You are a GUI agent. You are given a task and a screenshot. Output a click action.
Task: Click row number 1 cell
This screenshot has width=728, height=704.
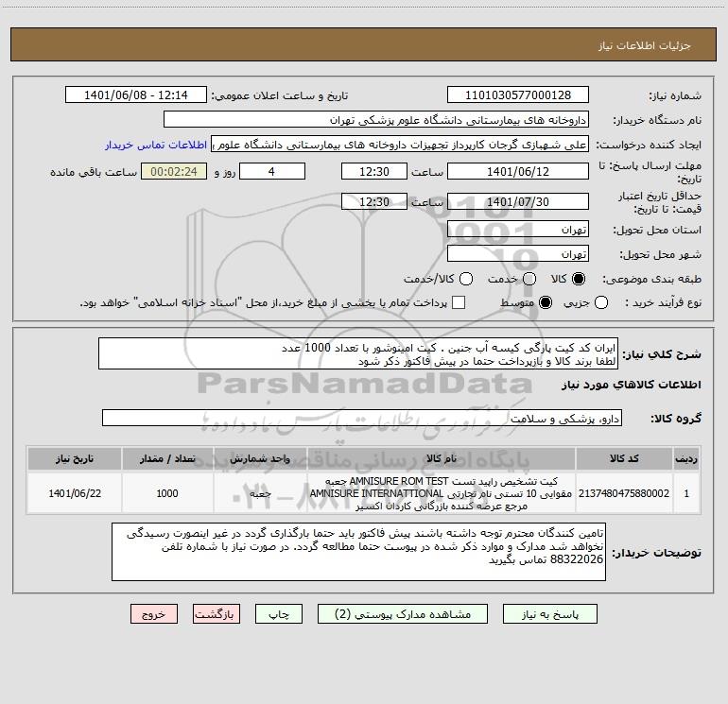coord(686,493)
